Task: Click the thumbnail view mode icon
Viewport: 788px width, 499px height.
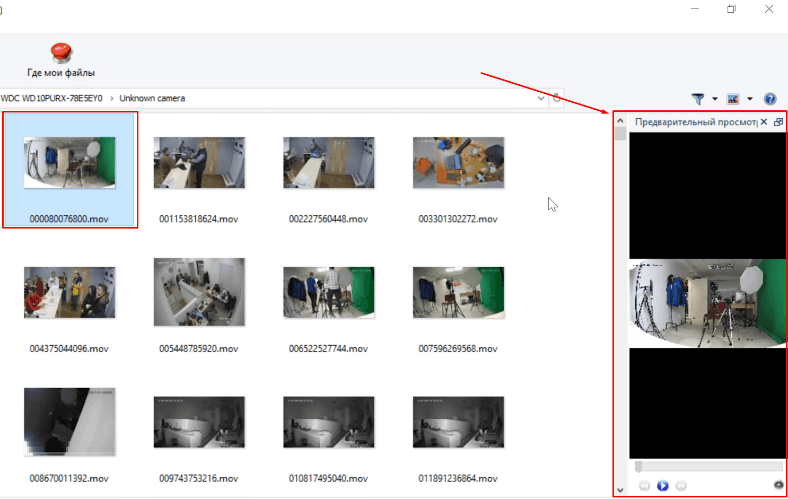Action: (x=733, y=99)
